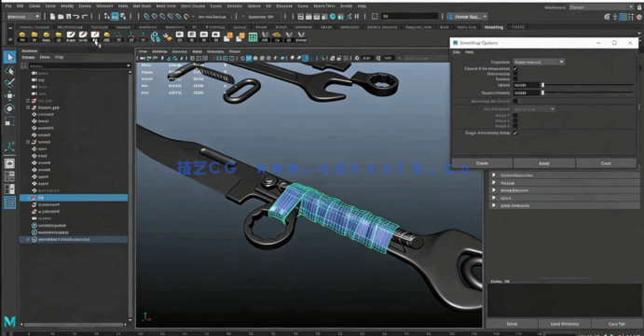Check the Reverse checkbox in ShrinkWrap Options
The image size is (644, 336).
(515, 79)
